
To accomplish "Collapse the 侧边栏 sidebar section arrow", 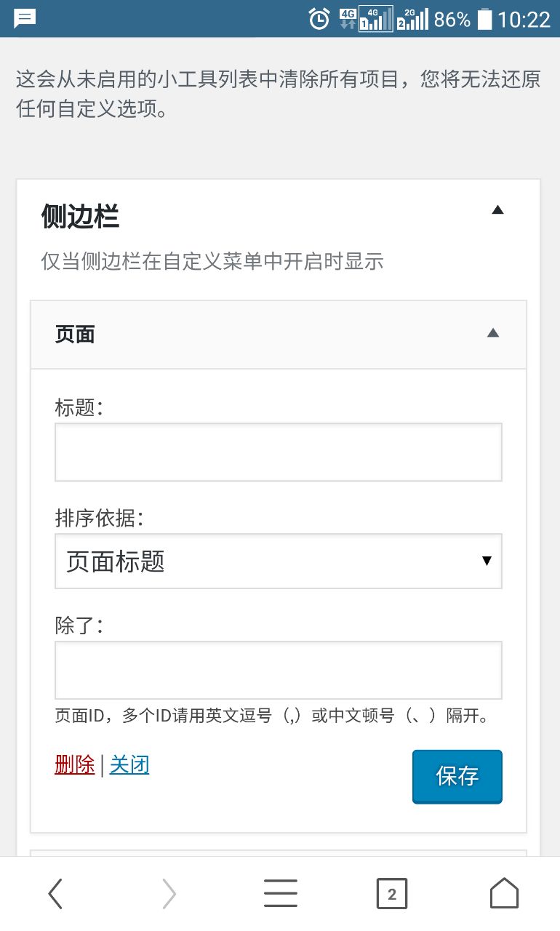I will (497, 209).
